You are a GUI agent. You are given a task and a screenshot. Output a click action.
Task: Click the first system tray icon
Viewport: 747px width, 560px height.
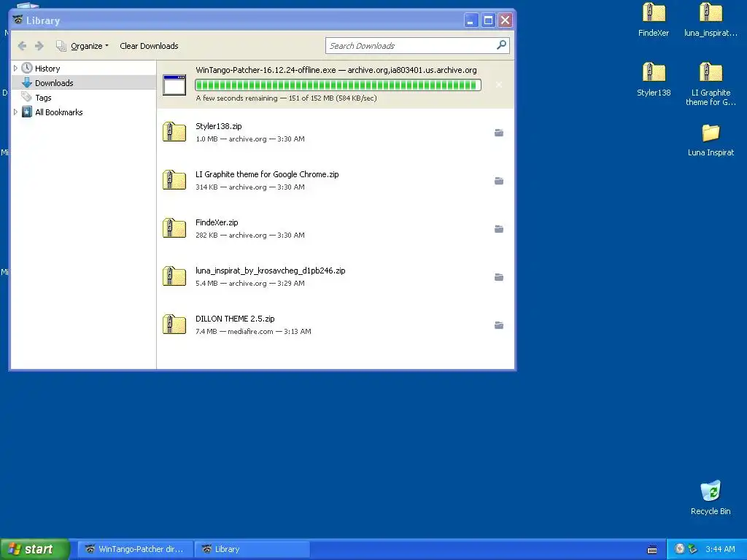[x=680, y=549]
